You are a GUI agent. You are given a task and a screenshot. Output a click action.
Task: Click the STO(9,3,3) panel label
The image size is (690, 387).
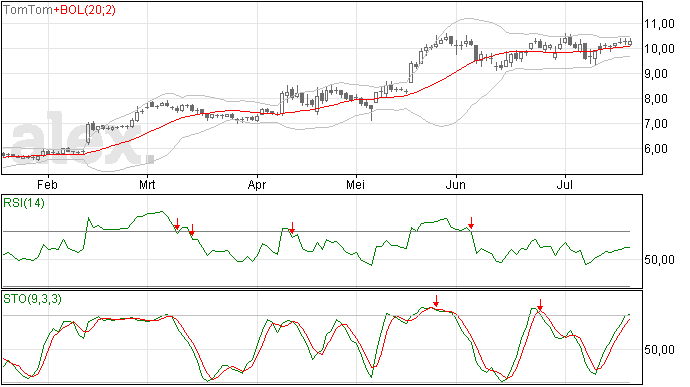click(32, 299)
